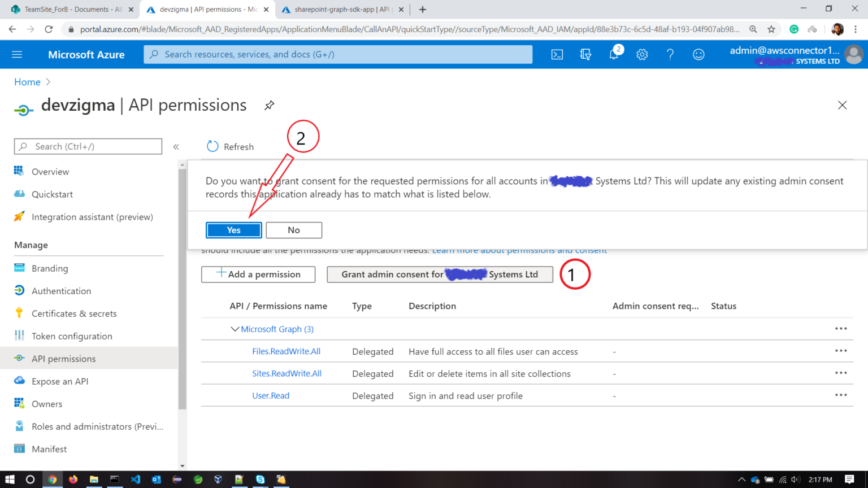Open the notifications bell showing 2 alerts
This screenshot has width=868, height=488.
(x=614, y=54)
